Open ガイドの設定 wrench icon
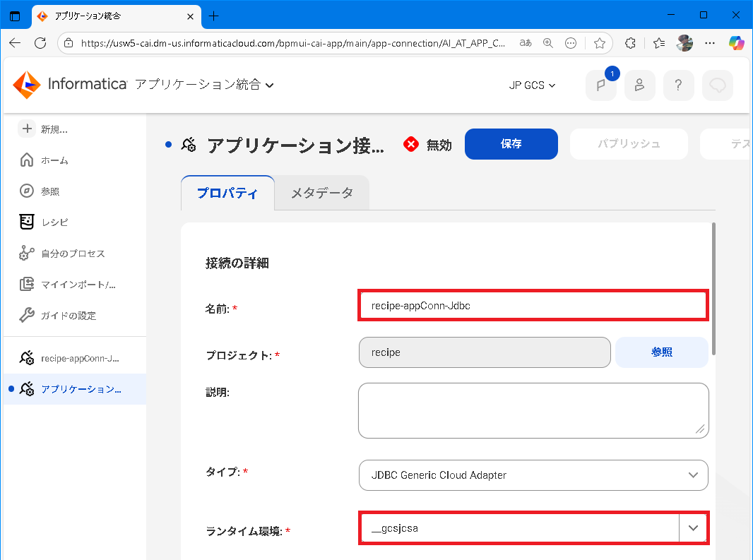Viewport: 753px width, 560px height. (27, 316)
